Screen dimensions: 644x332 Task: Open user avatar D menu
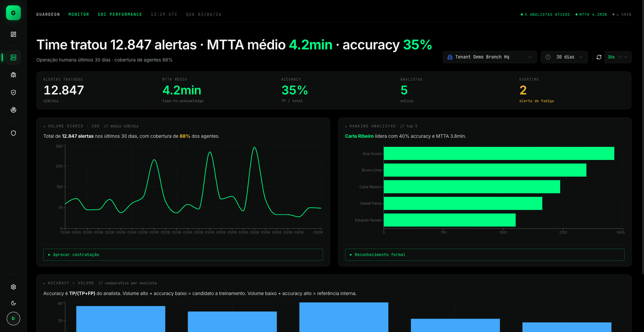tap(13, 319)
